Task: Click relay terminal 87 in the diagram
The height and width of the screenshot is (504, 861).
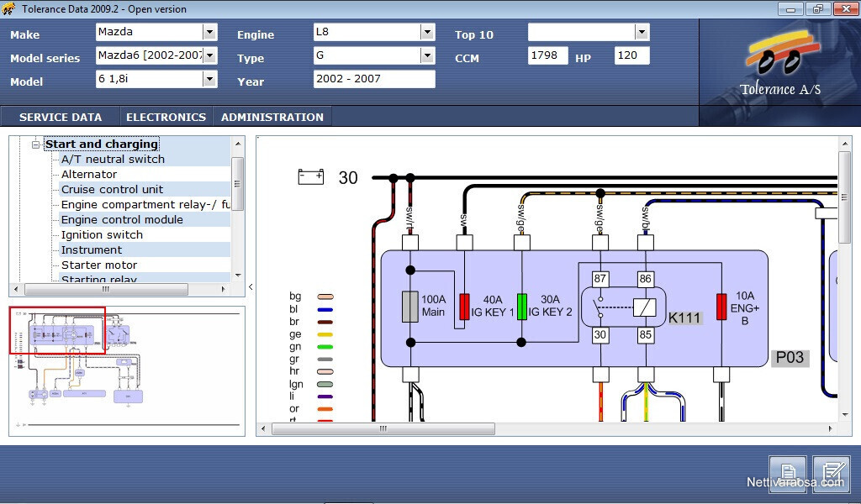Action: tap(600, 279)
